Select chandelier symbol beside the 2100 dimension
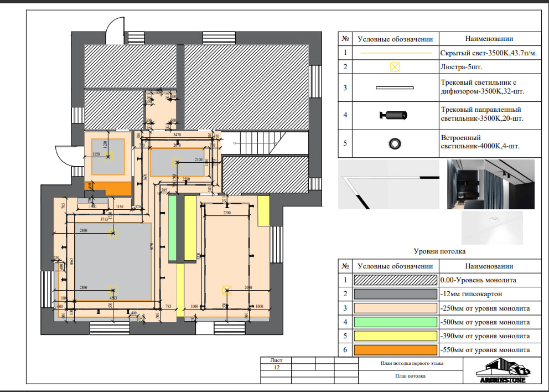The height and width of the screenshot is (392, 549). pyautogui.click(x=177, y=162)
